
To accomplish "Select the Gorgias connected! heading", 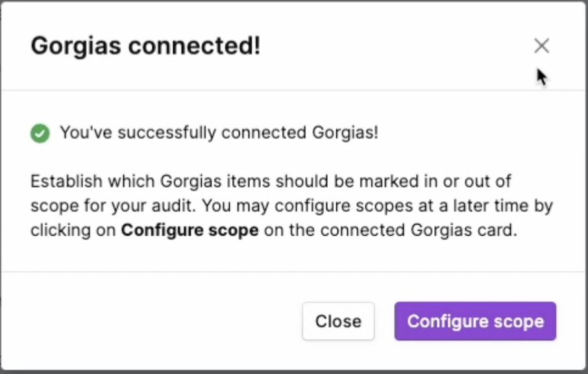I will [x=145, y=46].
